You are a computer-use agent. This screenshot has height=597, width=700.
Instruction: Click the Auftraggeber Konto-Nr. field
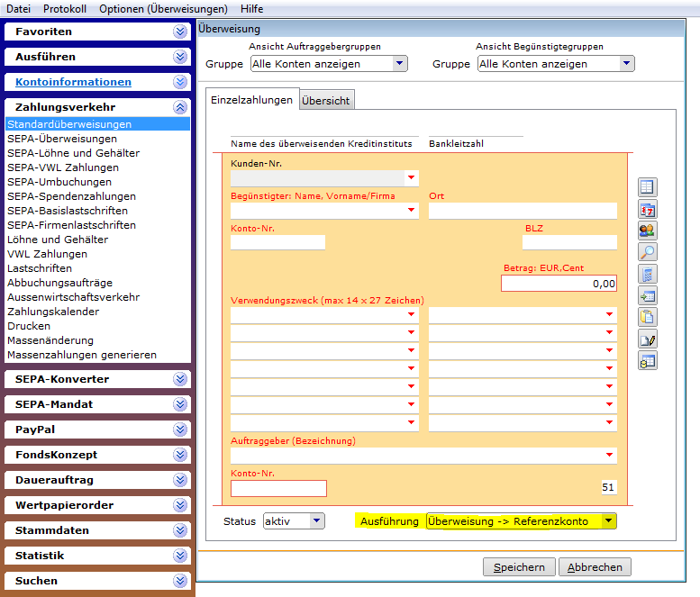pos(278,488)
